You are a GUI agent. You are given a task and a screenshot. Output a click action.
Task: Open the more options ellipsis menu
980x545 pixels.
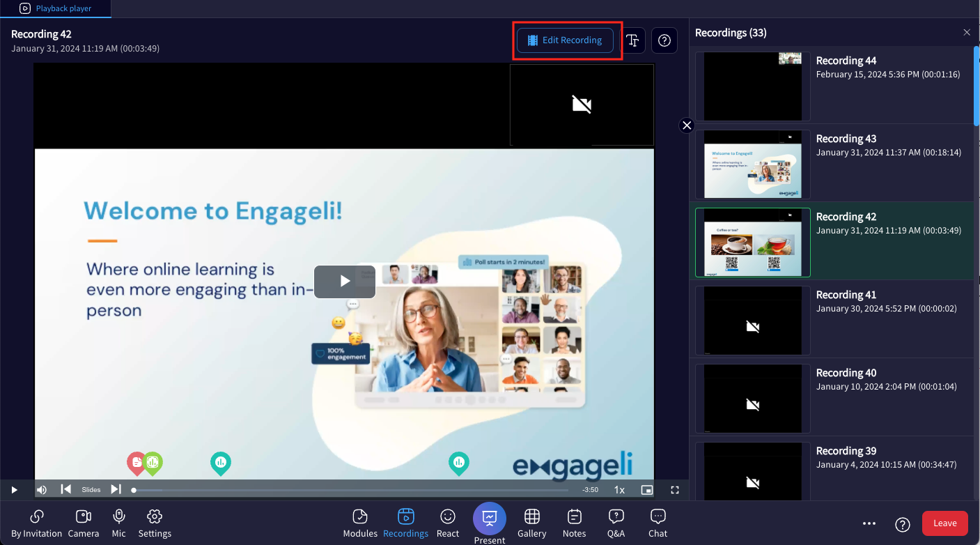click(x=869, y=523)
